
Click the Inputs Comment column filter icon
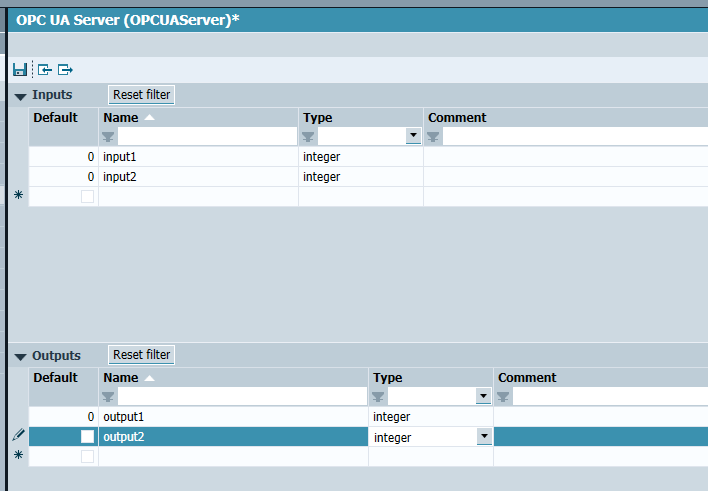433,136
